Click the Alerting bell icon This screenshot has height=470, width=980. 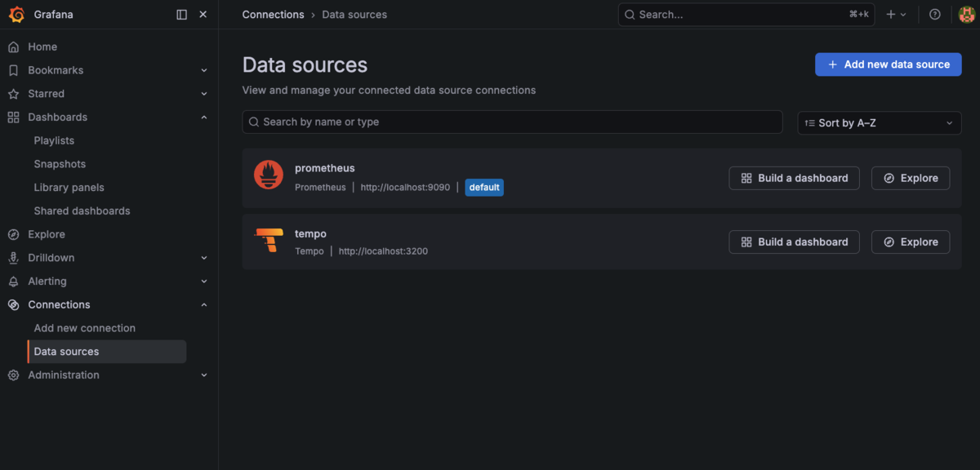tap(13, 282)
